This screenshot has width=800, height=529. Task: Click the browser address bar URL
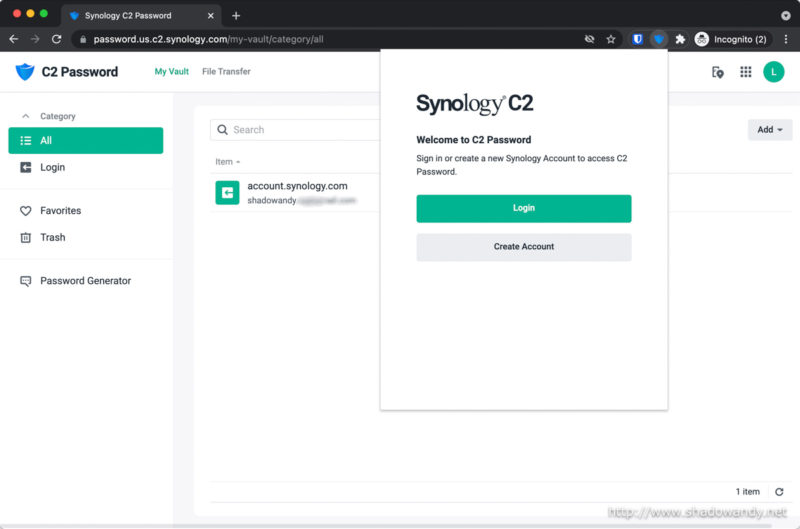(208, 39)
